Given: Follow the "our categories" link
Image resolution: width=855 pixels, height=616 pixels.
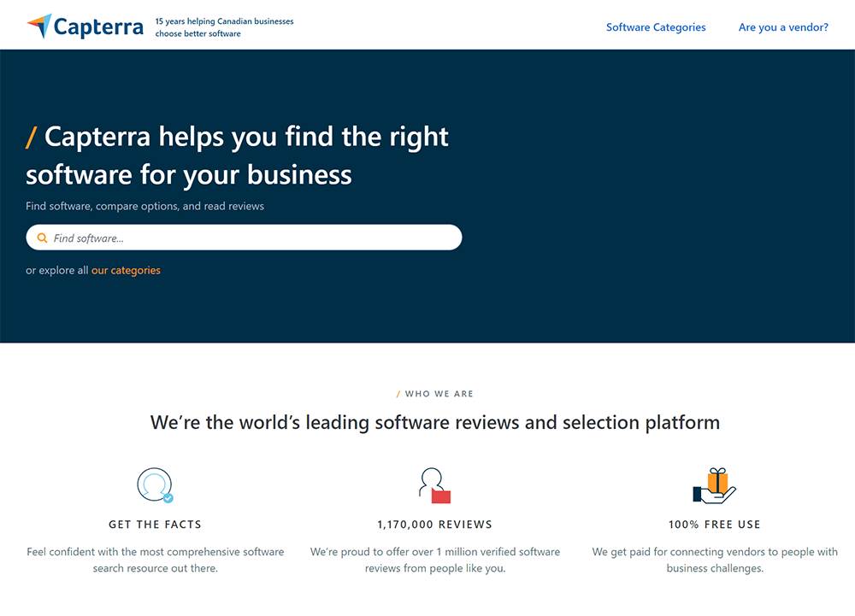Looking at the screenshot, I should (126, 270).
